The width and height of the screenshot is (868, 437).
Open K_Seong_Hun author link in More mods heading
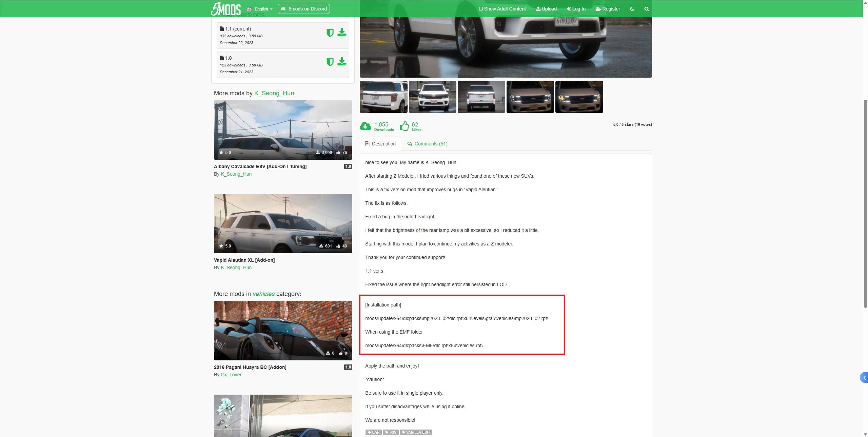(274, 93)
